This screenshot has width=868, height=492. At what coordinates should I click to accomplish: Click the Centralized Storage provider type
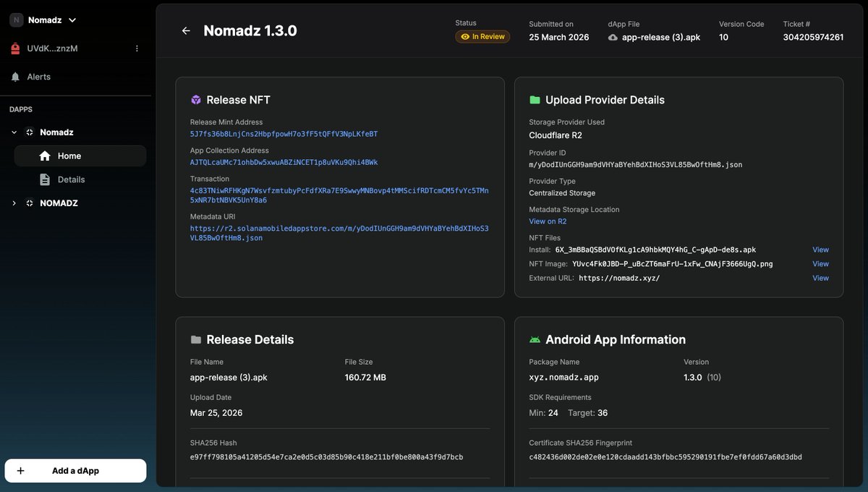click(562, 193)
